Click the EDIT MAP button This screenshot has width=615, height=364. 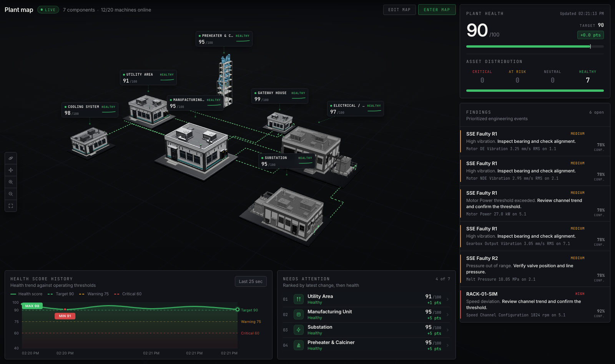tap(399, 10)
